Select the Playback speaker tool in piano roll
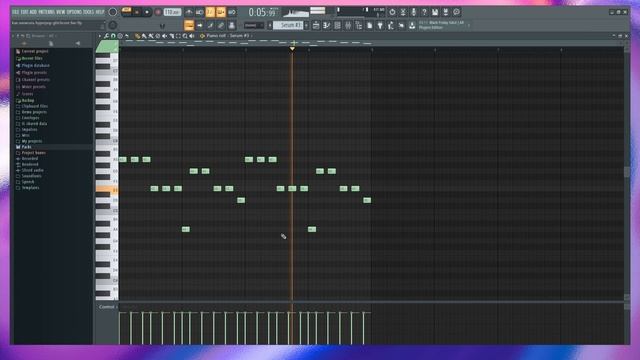This screenshot has height=360, width=640. click(191, 36)
